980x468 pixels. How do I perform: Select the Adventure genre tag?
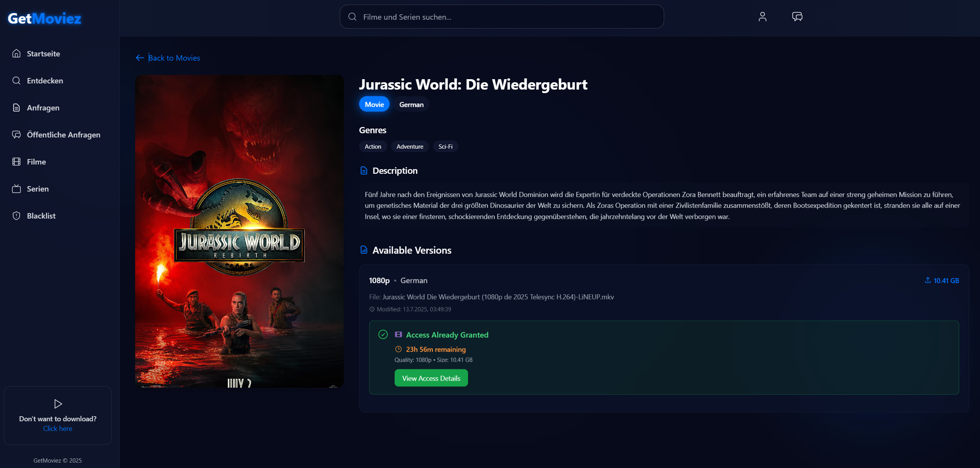[x=410, y=146]
